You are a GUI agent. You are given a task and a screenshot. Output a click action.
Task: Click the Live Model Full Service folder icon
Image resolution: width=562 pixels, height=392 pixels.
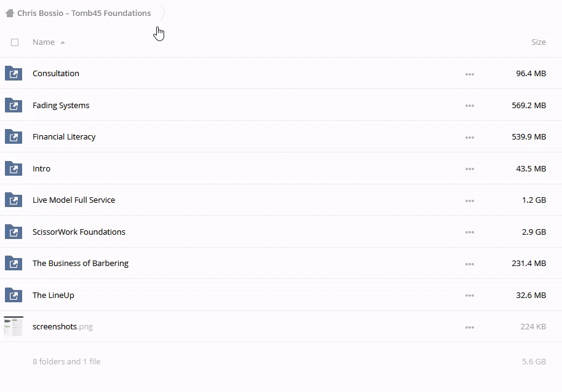coord(14,200)
